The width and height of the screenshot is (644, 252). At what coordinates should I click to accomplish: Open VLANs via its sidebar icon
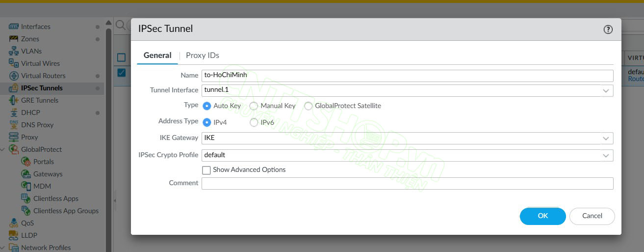[13, 51]
